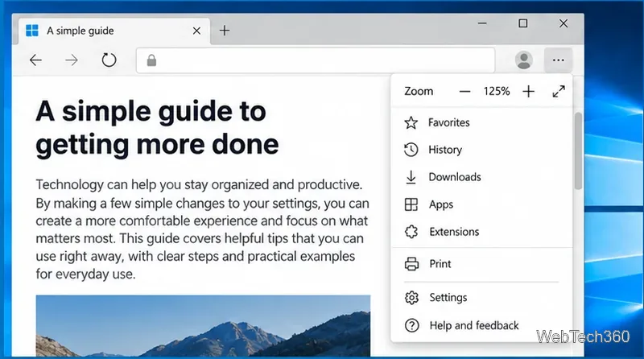Click the mountain landscape image

[203, 325]
